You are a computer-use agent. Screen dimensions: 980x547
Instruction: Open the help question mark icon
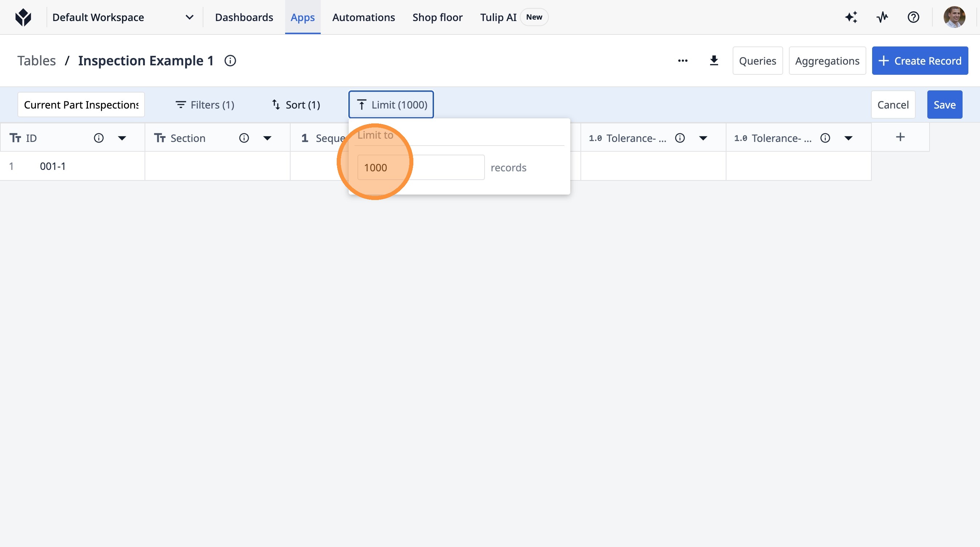[913, 17]
